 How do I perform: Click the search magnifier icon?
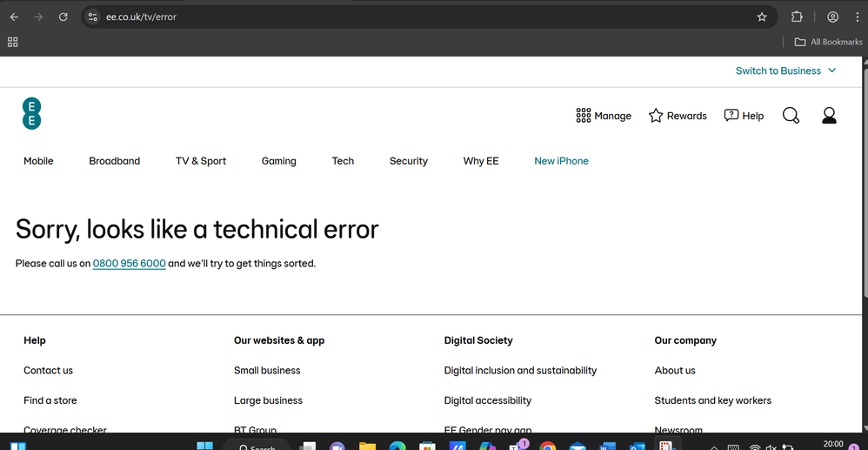click(x=791, y=116)
